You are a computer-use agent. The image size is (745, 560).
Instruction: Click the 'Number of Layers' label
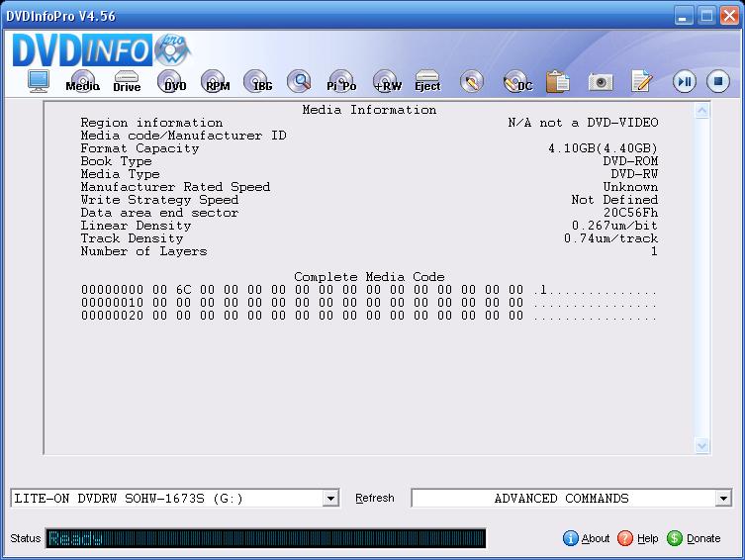(144, 250)
